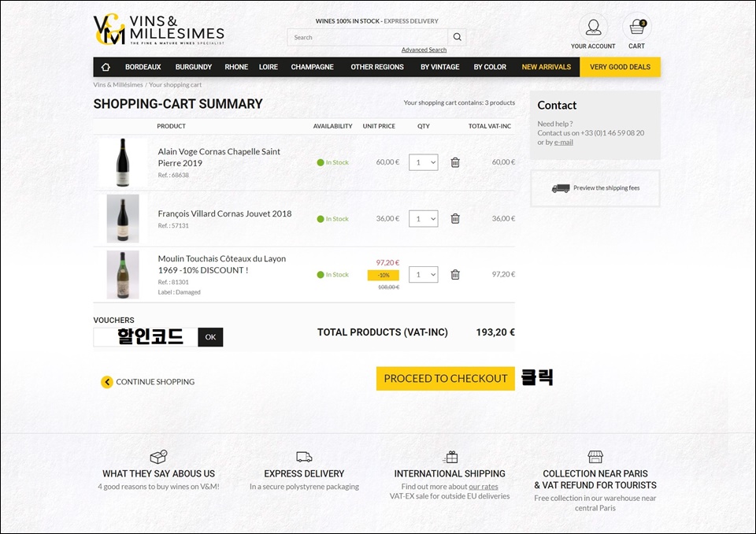Screen dimensions: 756x534
Task: Open the Burgundy menu
Action: (194, 67)
